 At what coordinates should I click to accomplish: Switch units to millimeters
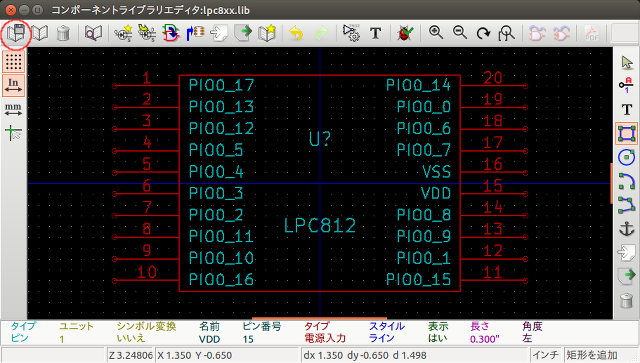[x=13, y=109]
